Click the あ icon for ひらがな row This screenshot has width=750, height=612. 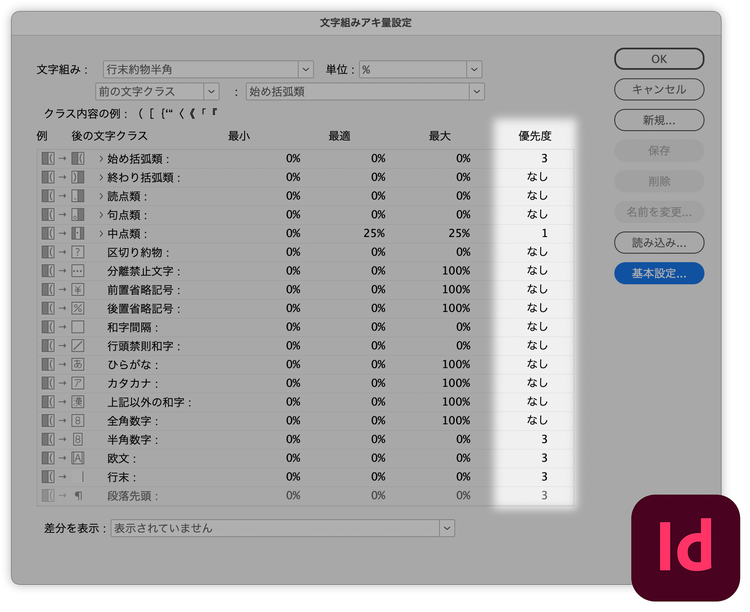pyautogui.click(x=77, y=364)
